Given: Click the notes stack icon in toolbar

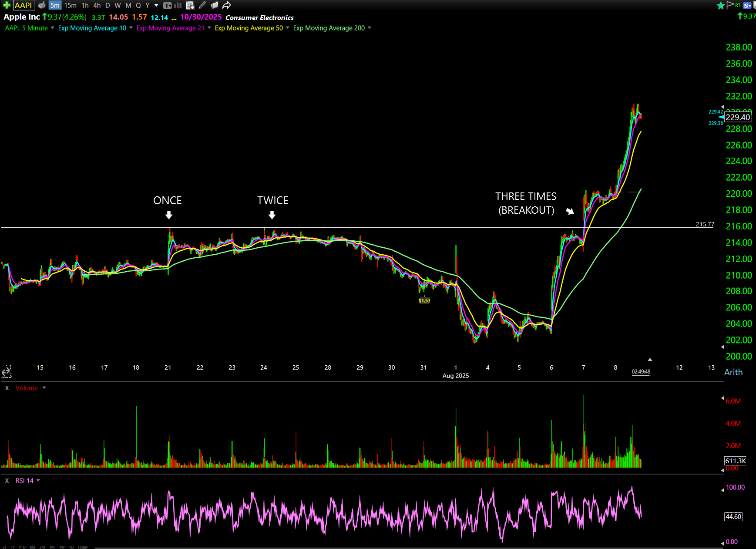Looking at the screenshot, I should pos(215,5).
